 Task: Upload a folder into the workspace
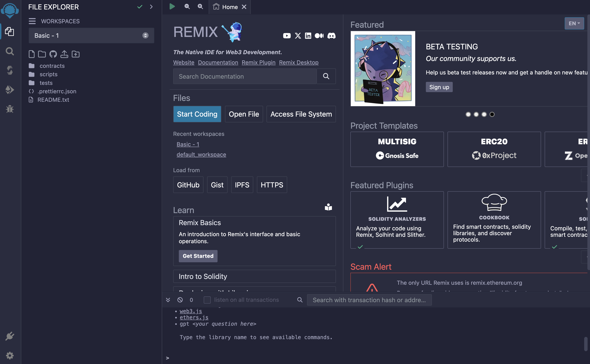(76, 54)
